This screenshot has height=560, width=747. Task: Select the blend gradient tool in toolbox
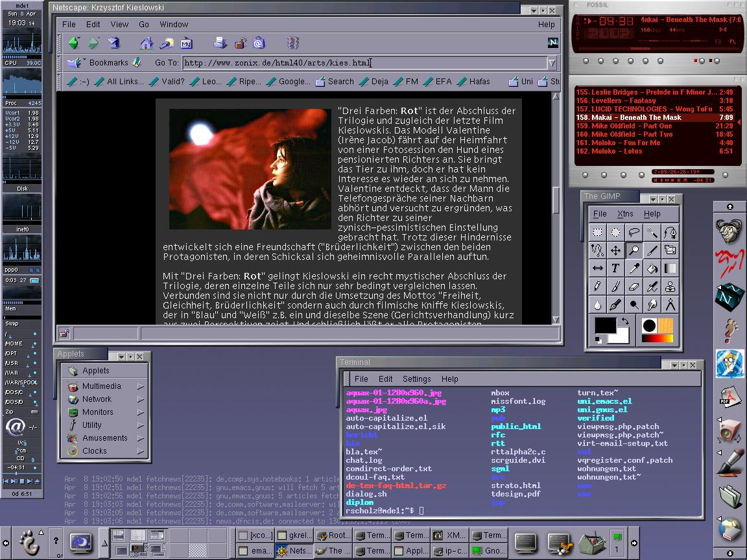670,268
